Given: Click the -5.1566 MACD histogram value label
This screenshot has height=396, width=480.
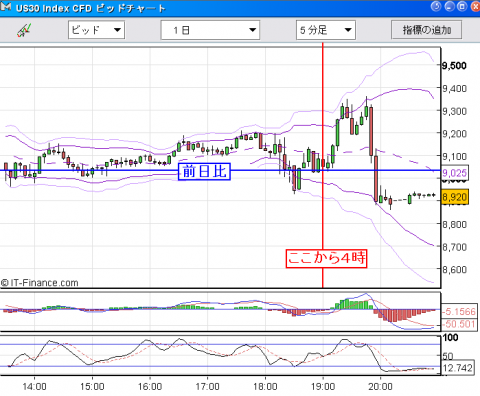Looking at the screenshot, I should pyautogui.click(x=458, y=312).
